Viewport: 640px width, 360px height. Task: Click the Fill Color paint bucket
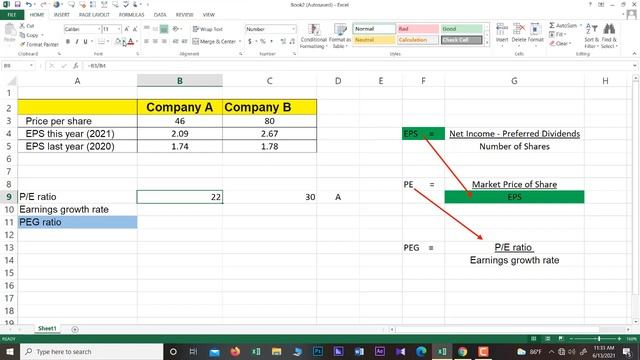click(x=118, y=41)
